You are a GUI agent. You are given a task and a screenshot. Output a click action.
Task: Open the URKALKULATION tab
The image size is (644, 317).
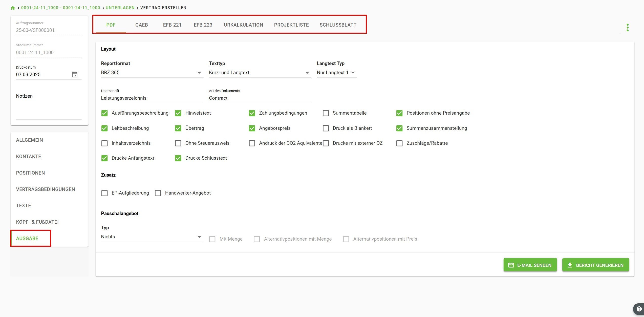[243, 25]
